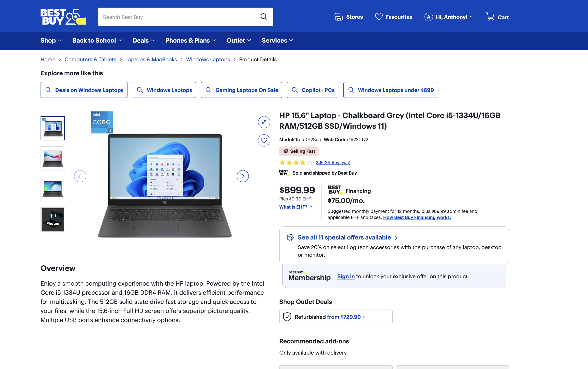
Task: Expand the Deals menu
Action: [x=143, y=41]
